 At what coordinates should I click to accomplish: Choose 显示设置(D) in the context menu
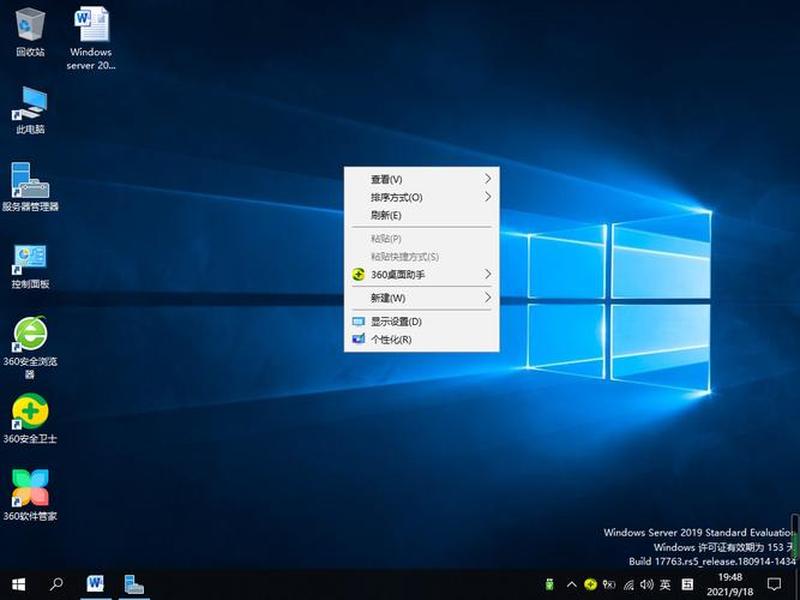(x=421, y=321)
